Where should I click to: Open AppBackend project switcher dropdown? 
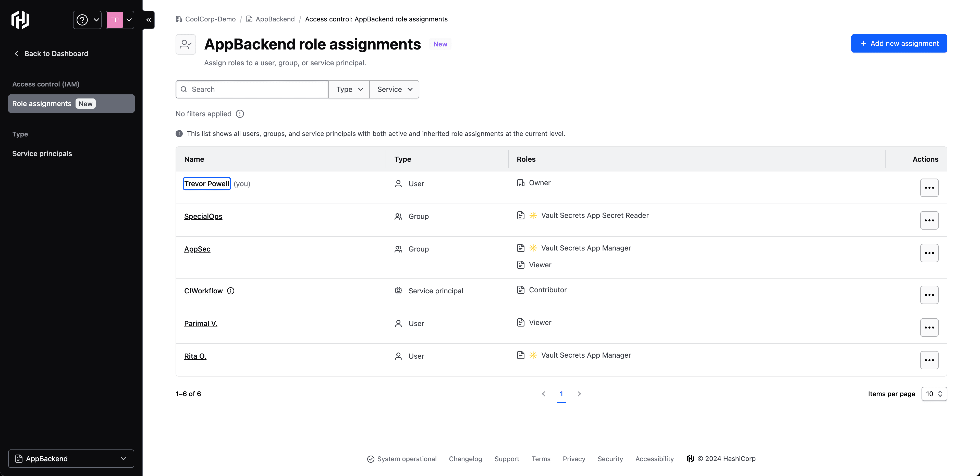coord(71,458)
